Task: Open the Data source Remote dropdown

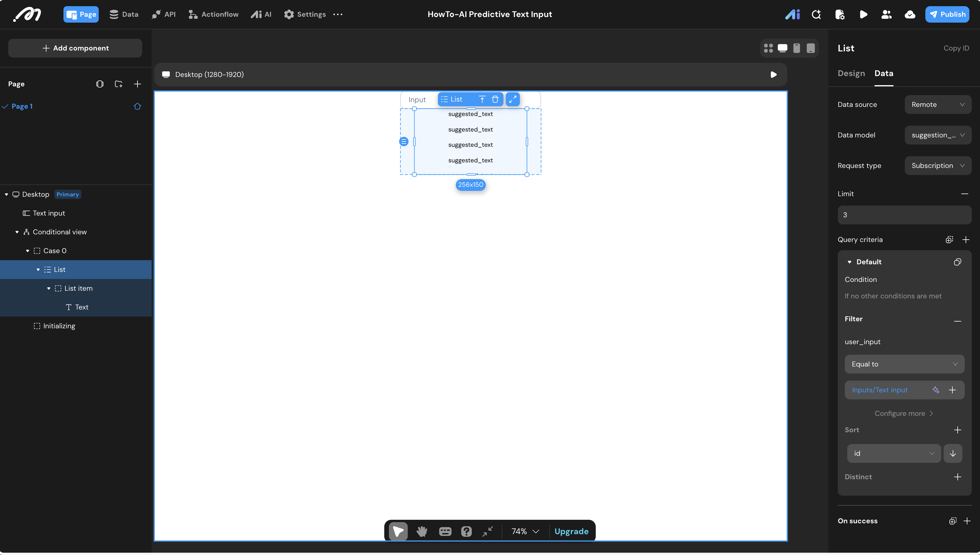Action: [938, 105]
